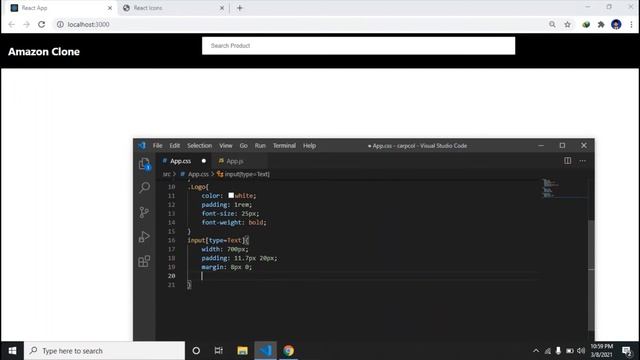
Task: Click the microphone icon in system tray
Action: click(558, 351)
